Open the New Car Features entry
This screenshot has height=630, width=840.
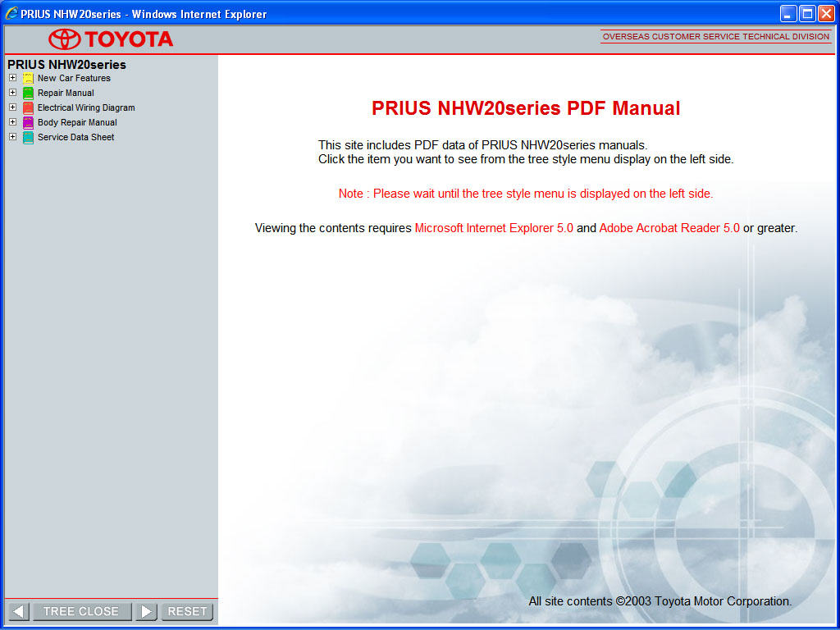(74, 78)
